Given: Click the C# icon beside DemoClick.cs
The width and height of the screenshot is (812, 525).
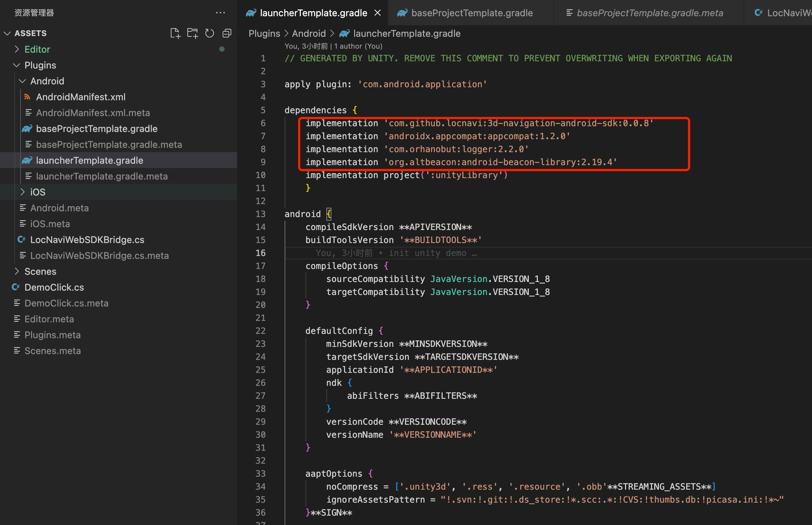Looking at the screenshot, I should 16,287.
